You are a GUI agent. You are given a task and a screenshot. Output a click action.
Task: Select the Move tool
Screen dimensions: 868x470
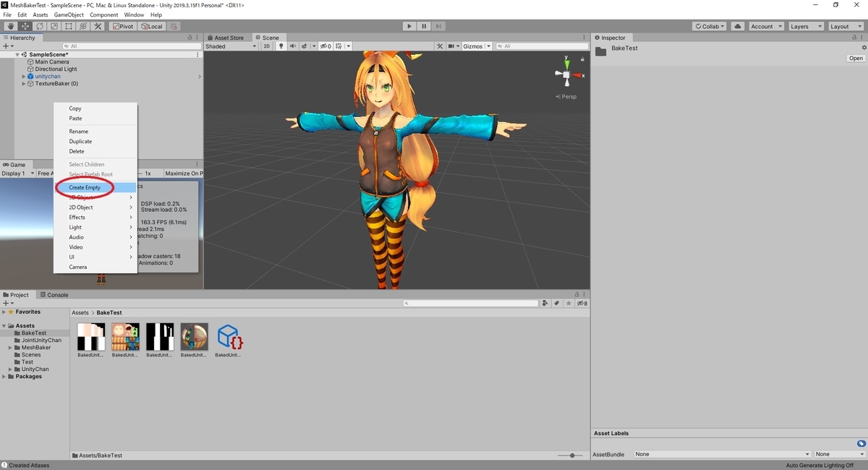tap(25, 26)
